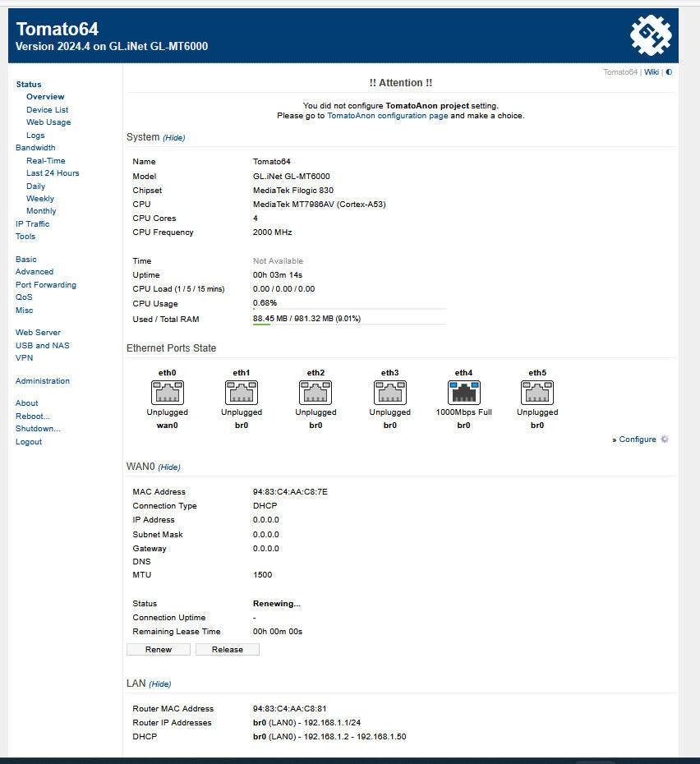Click the 1000Mbps Full port status
The image size is (700, 764).
(463, 412)
